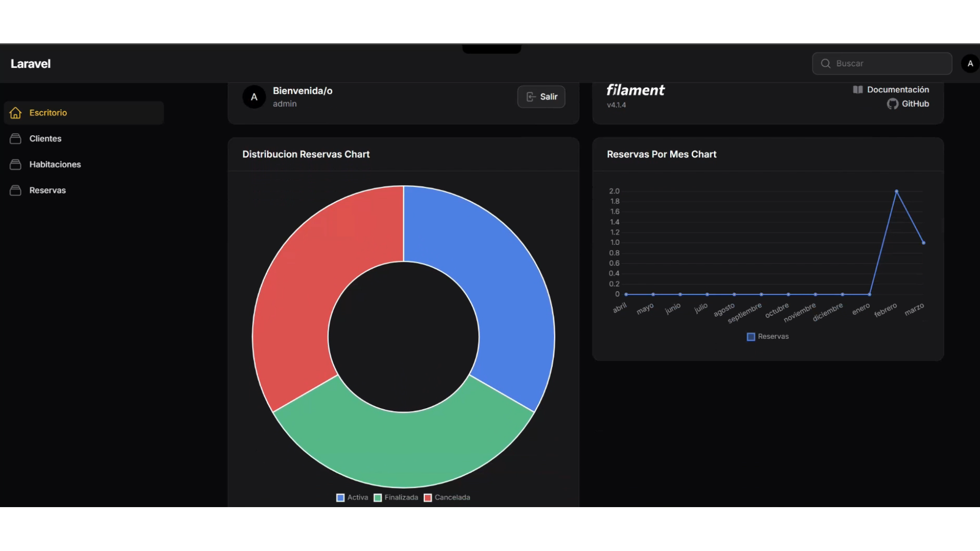The height and width of the screenshot is (551, 980).
Task: Click the Reservas sidebar icon
Action: pos(15,190)
